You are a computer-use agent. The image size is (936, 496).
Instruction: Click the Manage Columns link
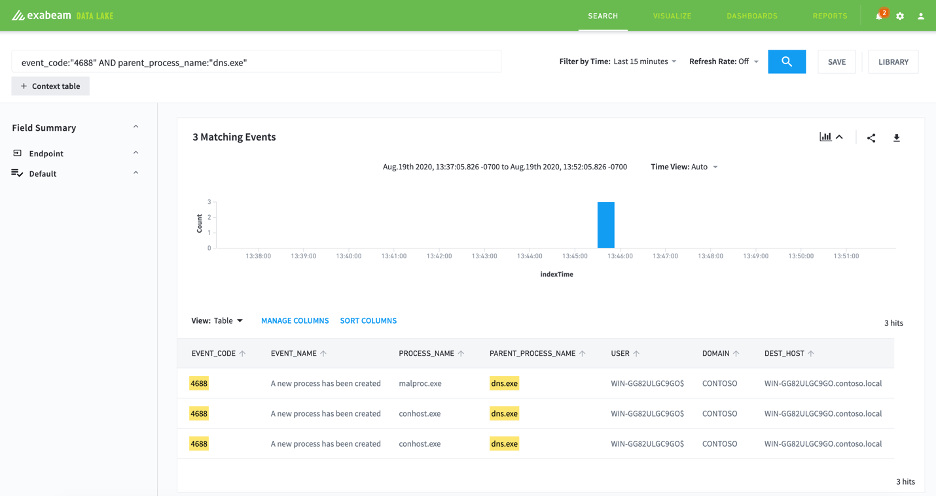(x=295, y=321)
